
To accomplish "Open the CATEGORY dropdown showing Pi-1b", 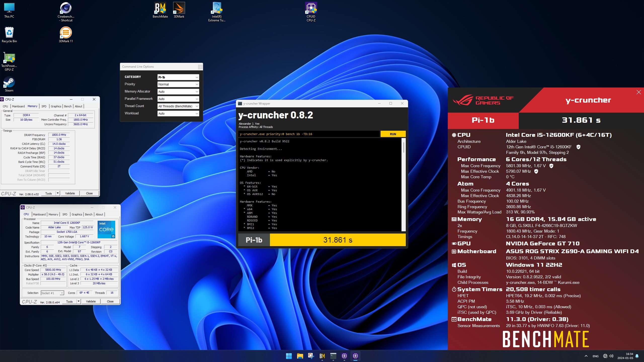I will click(178, 77).
